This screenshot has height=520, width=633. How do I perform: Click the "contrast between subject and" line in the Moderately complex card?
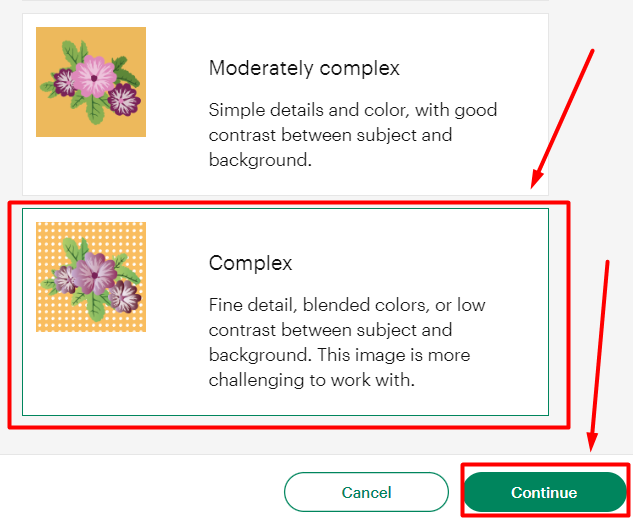(x=330, y=135)
